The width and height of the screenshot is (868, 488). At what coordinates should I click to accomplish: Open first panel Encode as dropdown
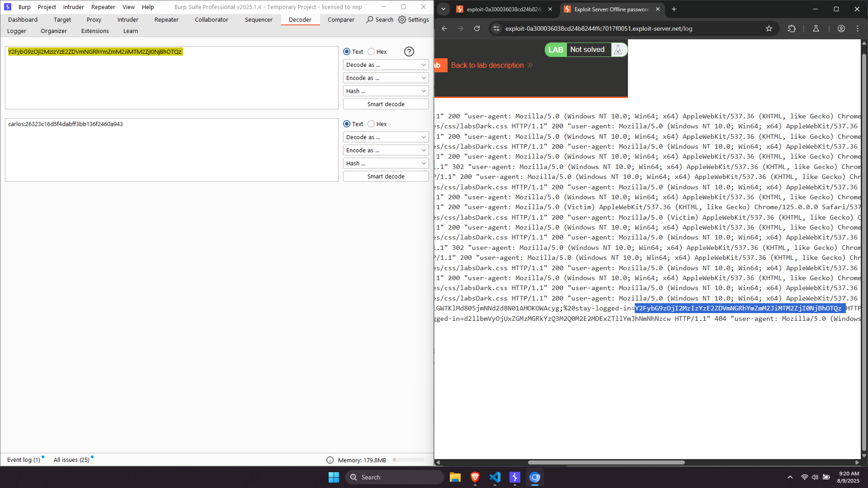[x=386, y=78]
